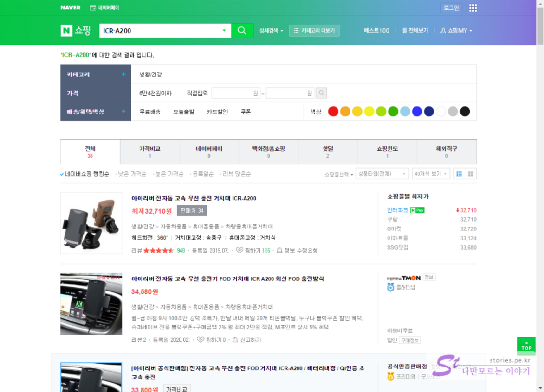
Task: Switch to the 가격비교 tab
Action: 149,152
